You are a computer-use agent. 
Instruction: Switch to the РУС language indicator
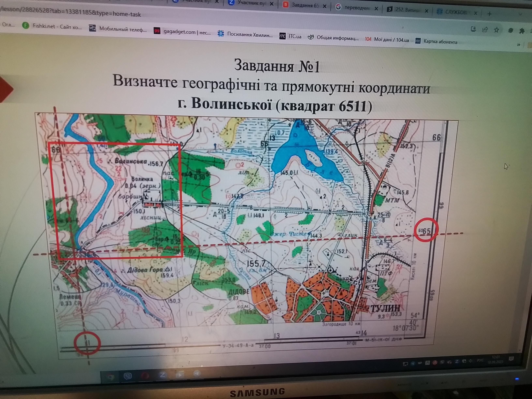coord(480,361)
